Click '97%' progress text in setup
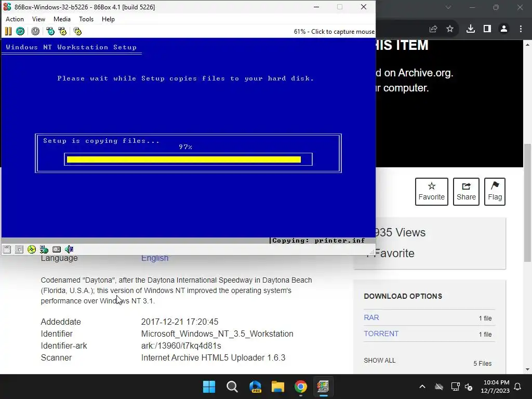The width and height of the screenshot is (532, 399). (x=185, y=147)
